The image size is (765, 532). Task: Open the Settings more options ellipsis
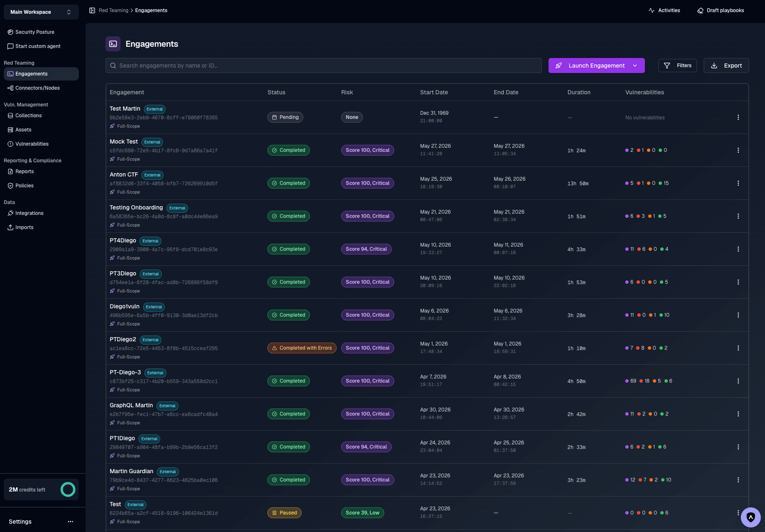tap(70, 522)
